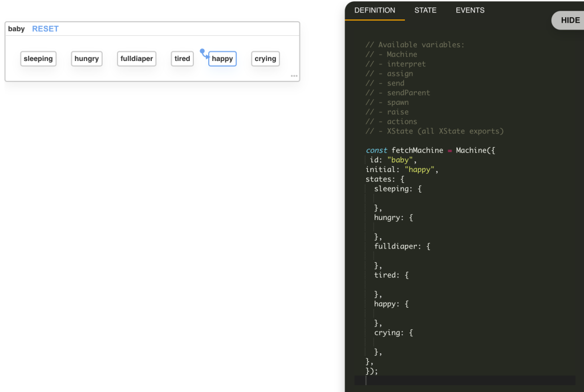This screenshot has width=584, height=392.
Task: Click the code line 'tired: {'
Action: click(391, 275)
